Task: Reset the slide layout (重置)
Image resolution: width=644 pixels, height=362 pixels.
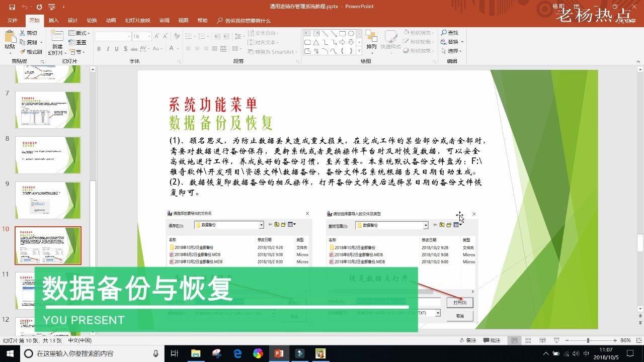Action: click(77, 42)
